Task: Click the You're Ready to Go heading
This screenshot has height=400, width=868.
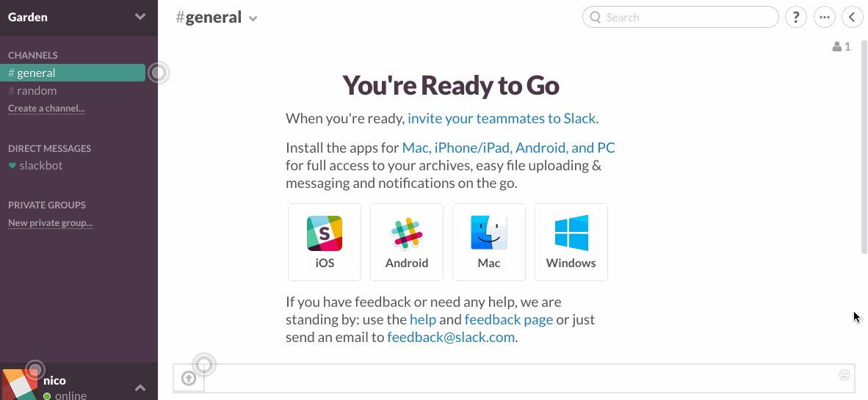Action: point(451,85)
